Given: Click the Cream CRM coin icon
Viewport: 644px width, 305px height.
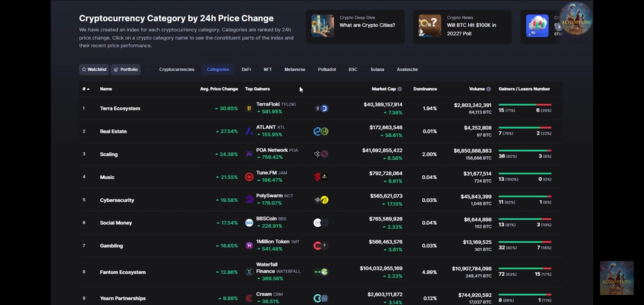Looking at the screenshot, I should pos(249,298).
